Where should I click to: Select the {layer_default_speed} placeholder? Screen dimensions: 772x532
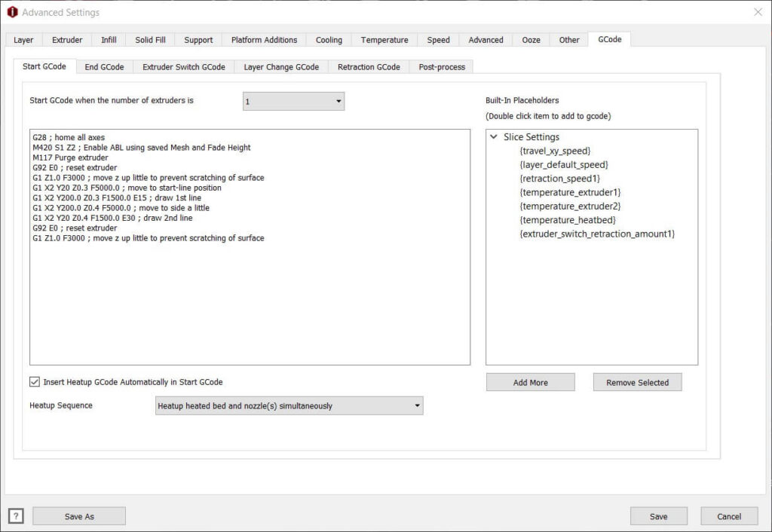pyautogui.click(x=564, y=165)
